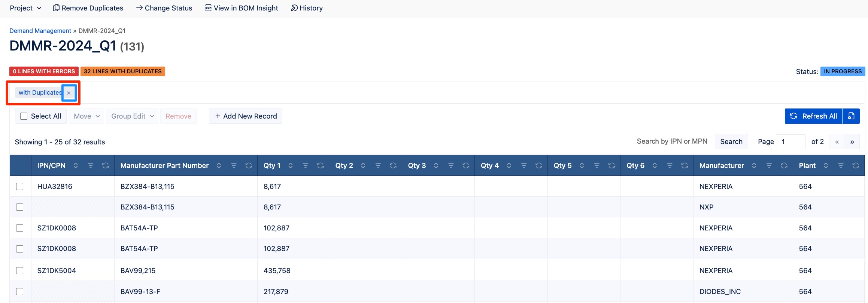Open View in BOM Insight
868x303 pixels.
point(242,8)
